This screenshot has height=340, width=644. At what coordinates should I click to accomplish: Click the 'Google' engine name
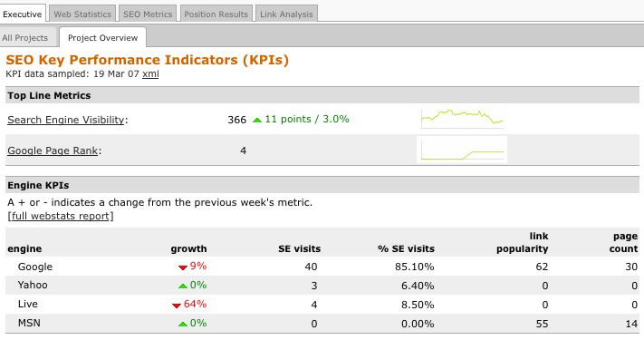coord(35,267)
